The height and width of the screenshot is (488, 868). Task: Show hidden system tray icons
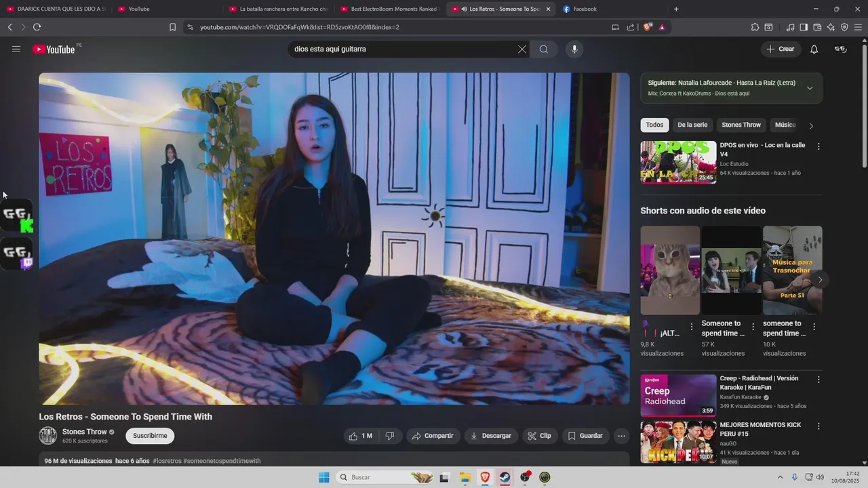coord(780,477)
